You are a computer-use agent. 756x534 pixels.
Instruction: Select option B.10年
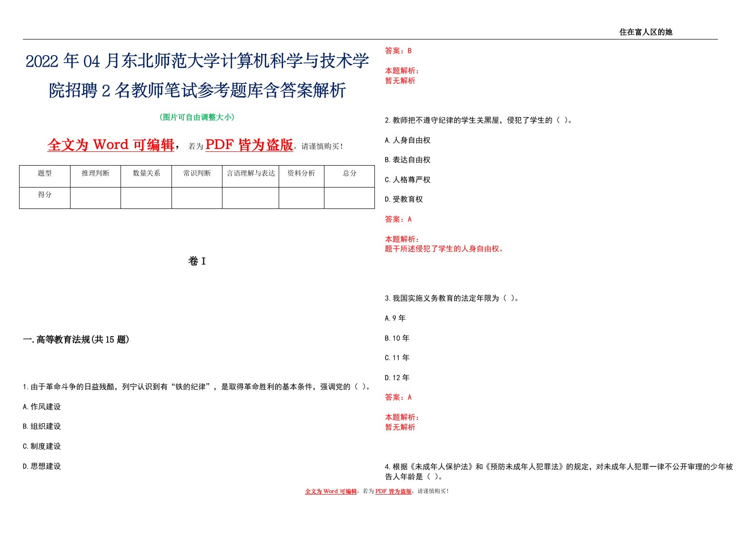point(397,338)
